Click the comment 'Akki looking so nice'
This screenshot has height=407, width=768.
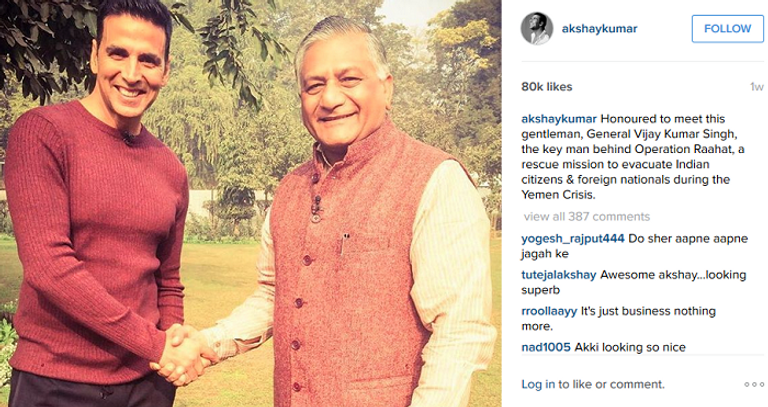tap(630, 347)
